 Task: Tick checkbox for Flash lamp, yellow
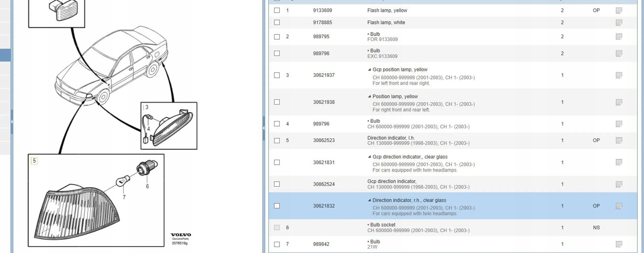277,10
